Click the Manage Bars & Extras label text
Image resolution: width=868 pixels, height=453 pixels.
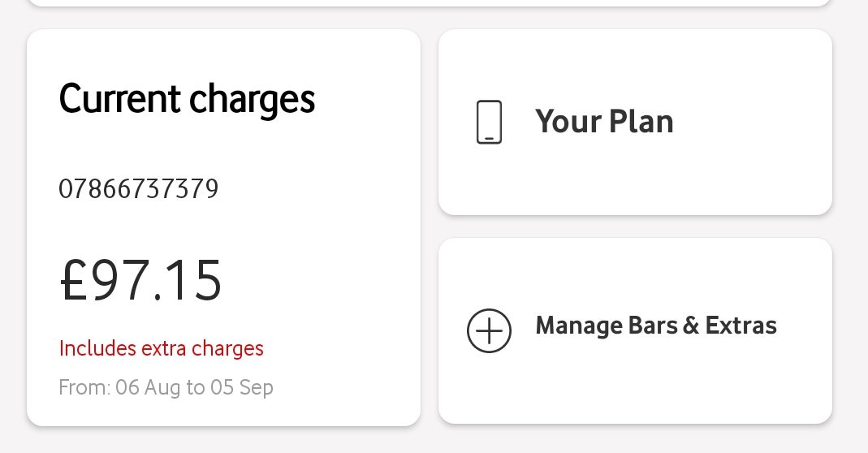click(x=656, y=325)
